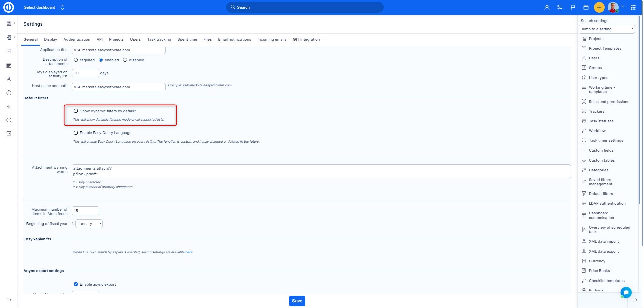Open Roles and permissions in settings list
Viewport: 644px width, 308px height.
click(609, 102)
